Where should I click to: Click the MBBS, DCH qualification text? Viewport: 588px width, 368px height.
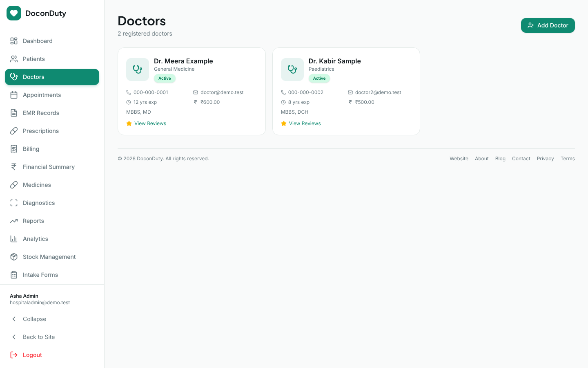[x=294, y=112]
